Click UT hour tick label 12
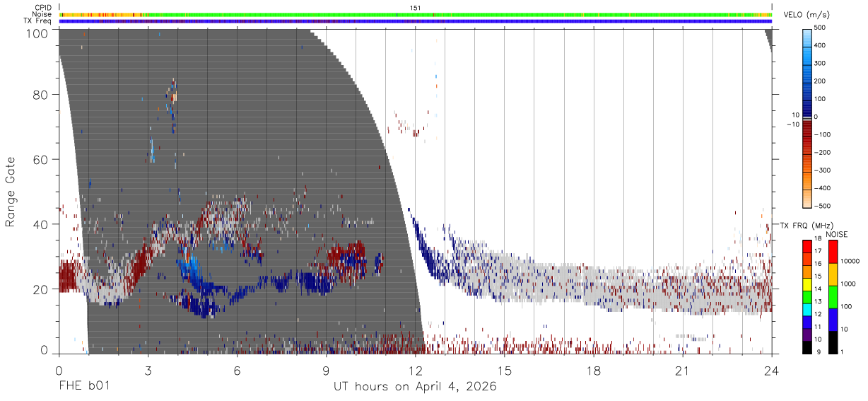This screenshot has height=401, width=868. (415, 371)
